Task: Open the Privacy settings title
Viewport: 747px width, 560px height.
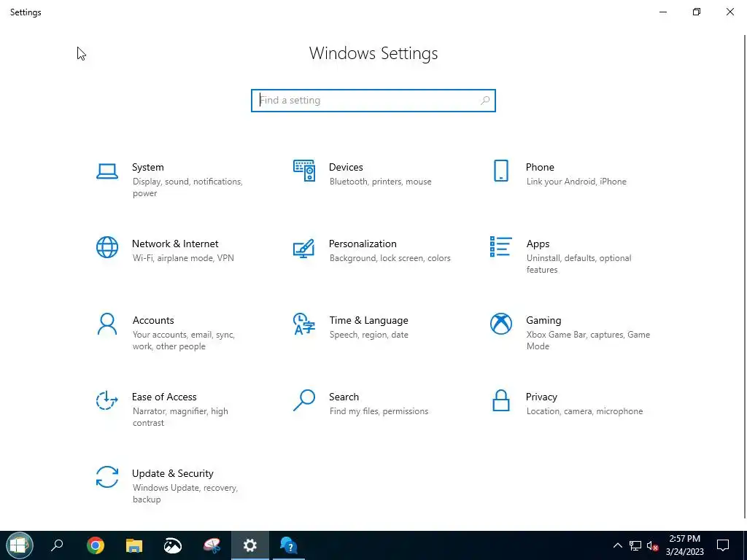Action: 541,397
